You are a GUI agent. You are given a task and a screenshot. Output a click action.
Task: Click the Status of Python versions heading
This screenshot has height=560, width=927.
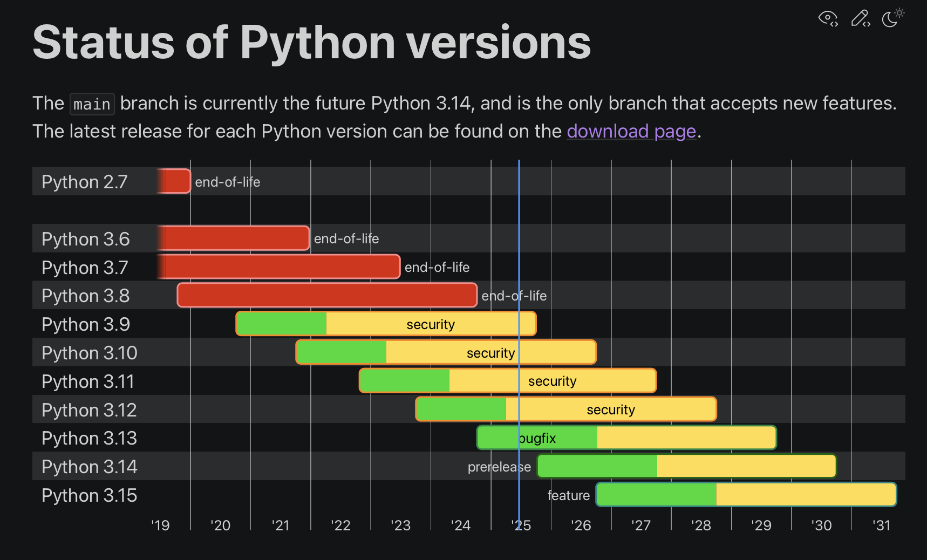tap(312, 42)
